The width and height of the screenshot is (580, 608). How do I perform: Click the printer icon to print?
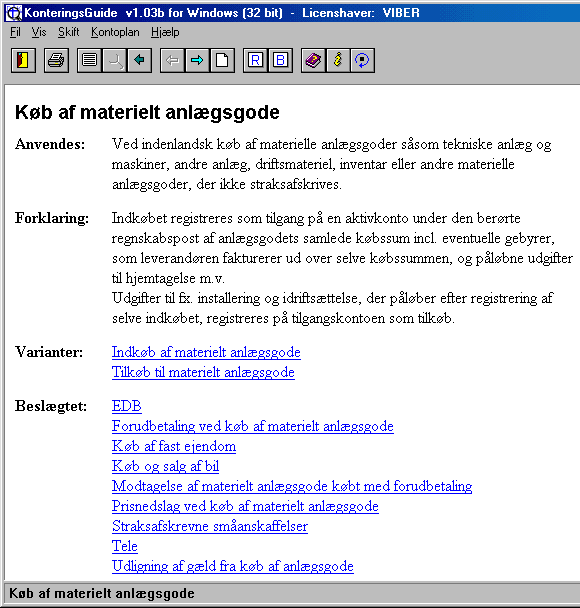56,60
